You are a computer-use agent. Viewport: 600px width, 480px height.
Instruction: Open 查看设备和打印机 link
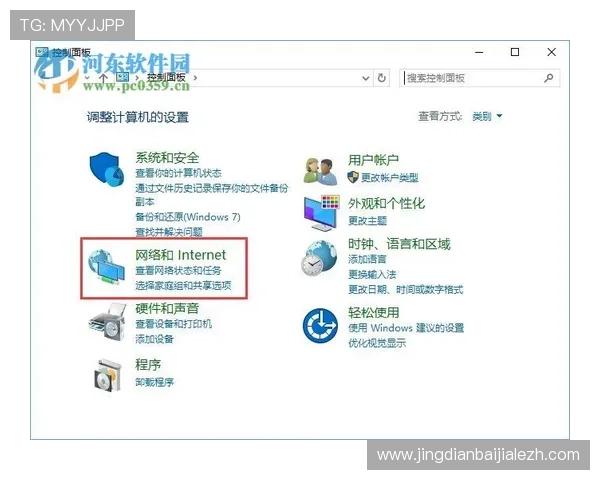[173, 324]
